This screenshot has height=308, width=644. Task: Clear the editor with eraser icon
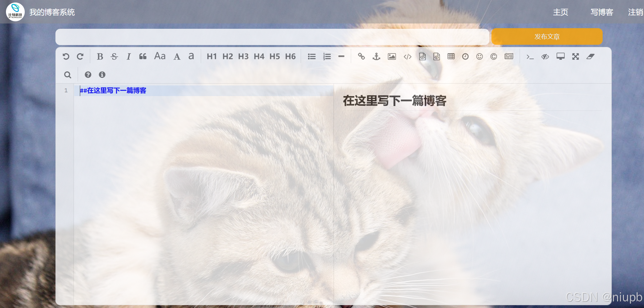point(590,56)
